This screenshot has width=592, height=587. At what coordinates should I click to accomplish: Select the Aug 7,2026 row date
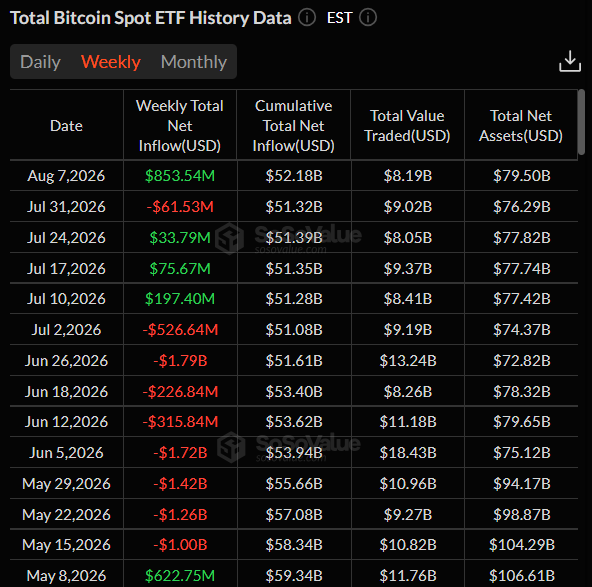(x=66, y=176)
